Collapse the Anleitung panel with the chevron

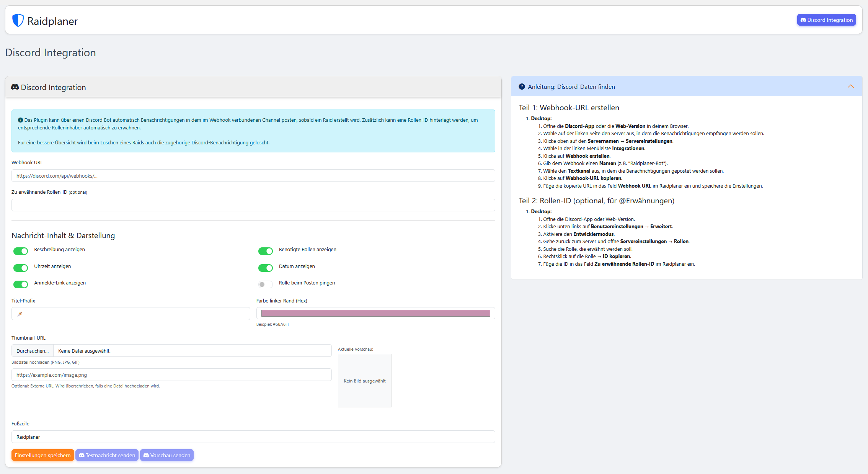pyautogui.click(x=851, y=86)
